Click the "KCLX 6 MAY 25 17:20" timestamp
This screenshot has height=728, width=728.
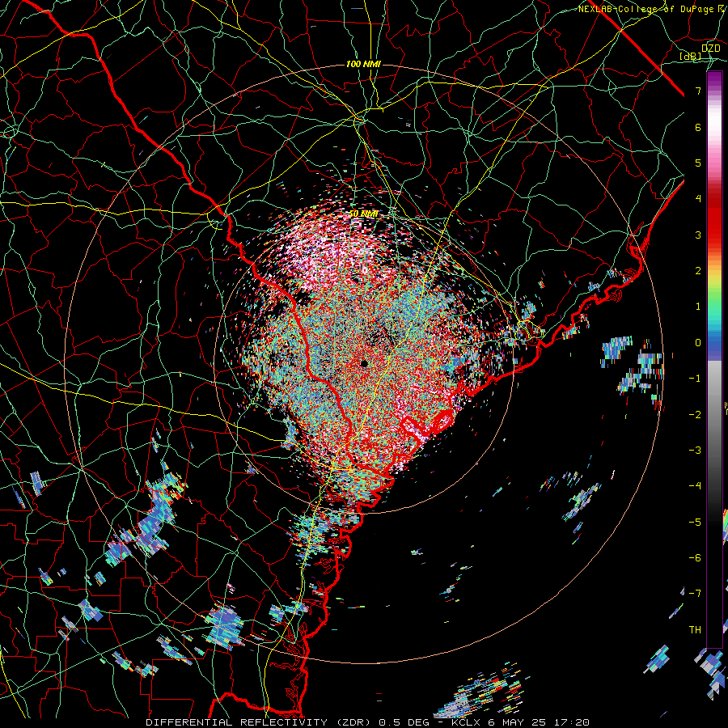[520, 722]
